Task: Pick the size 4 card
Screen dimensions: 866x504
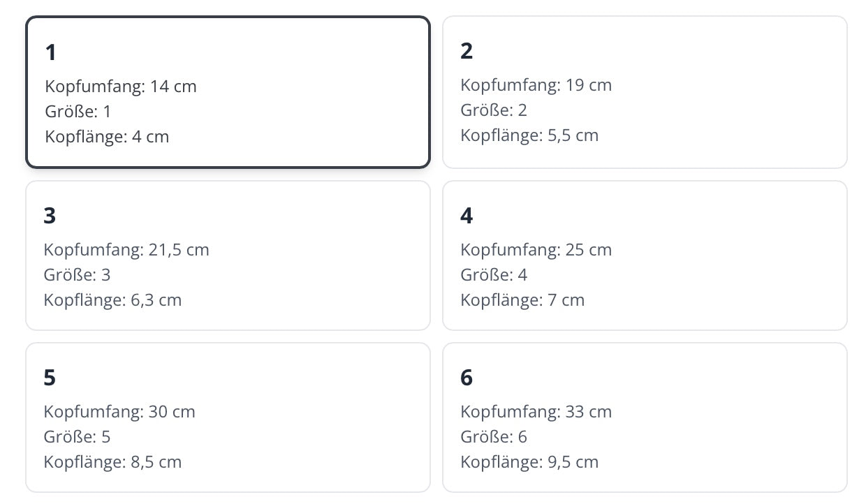Action: click(644, 255)
